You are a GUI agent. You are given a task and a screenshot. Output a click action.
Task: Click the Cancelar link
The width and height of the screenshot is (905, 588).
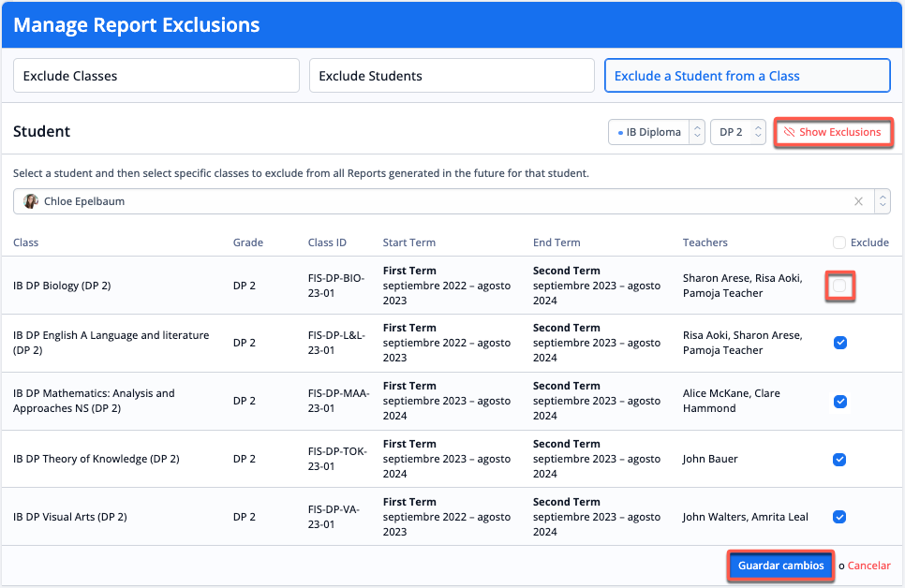868,566
